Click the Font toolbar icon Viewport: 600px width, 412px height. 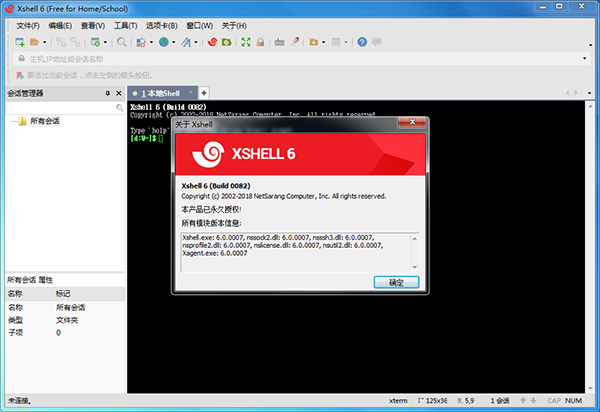tap(186, 42)
